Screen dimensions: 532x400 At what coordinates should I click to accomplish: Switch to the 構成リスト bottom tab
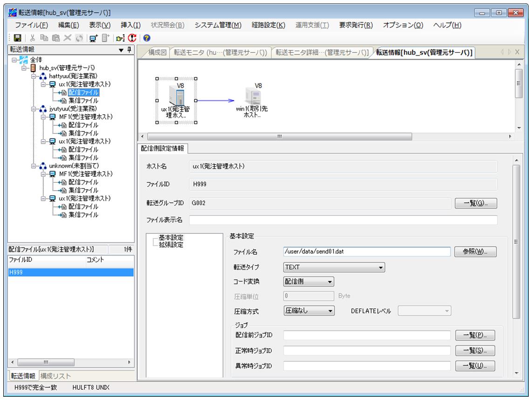[56, 376]
